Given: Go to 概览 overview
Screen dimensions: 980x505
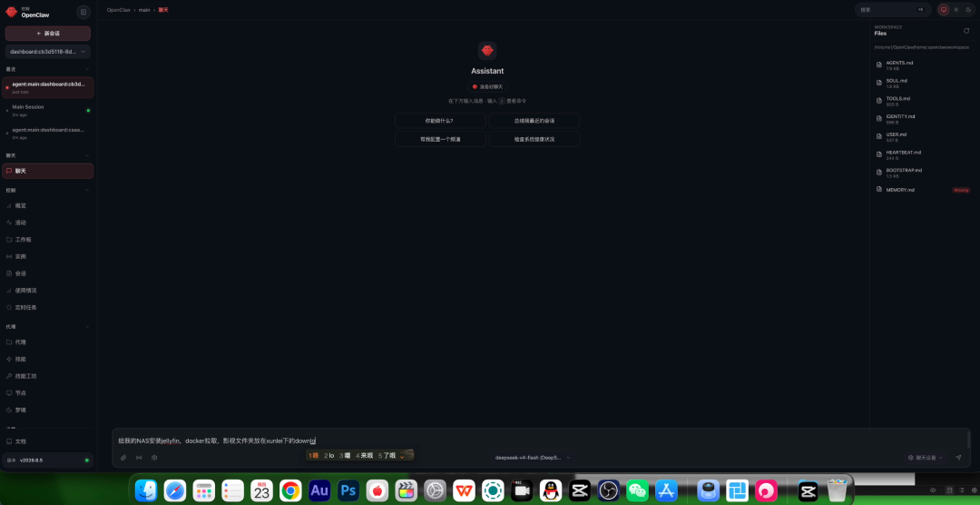Looking at the screenshot, I should [47, 205].
